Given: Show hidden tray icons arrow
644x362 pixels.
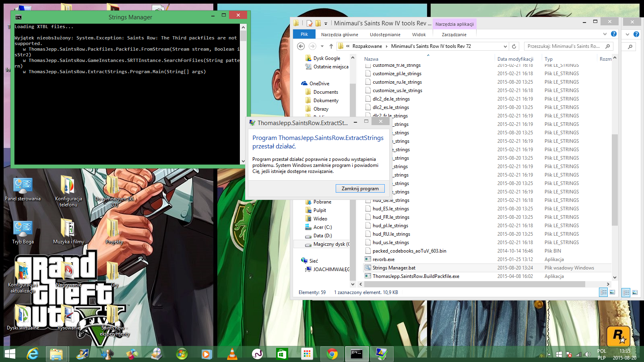Looking at the screenshot, I should point(550,354).
